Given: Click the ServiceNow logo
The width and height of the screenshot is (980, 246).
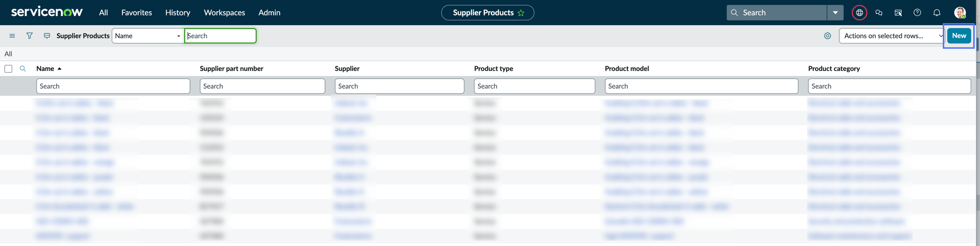Looking at the screenshot, I should point(47,12).
